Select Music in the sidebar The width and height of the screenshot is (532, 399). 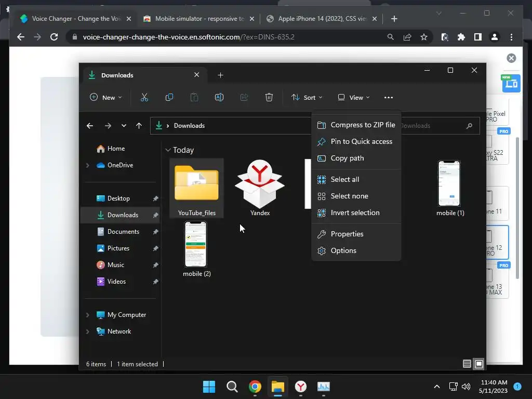pos(121,265)
